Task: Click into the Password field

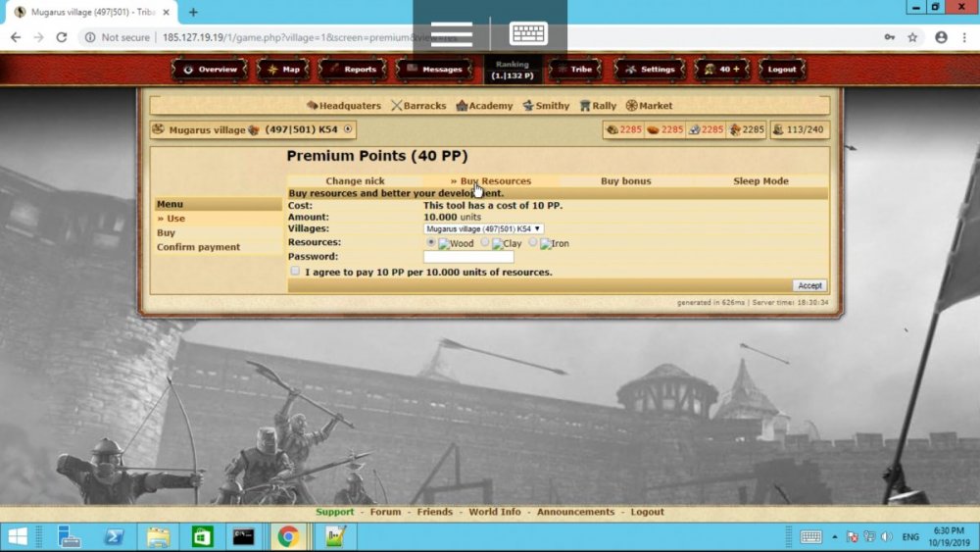Action: coord(468,257)
